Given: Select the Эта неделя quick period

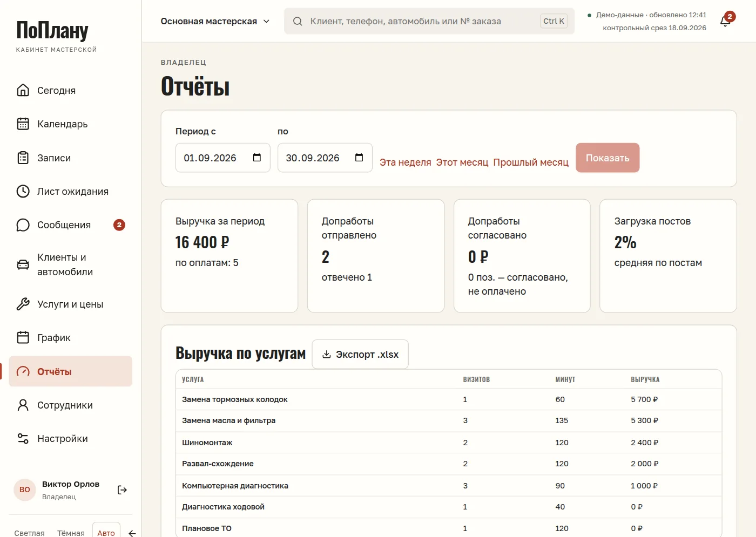Looking at the screenshot, I should (x=406, y=162).
